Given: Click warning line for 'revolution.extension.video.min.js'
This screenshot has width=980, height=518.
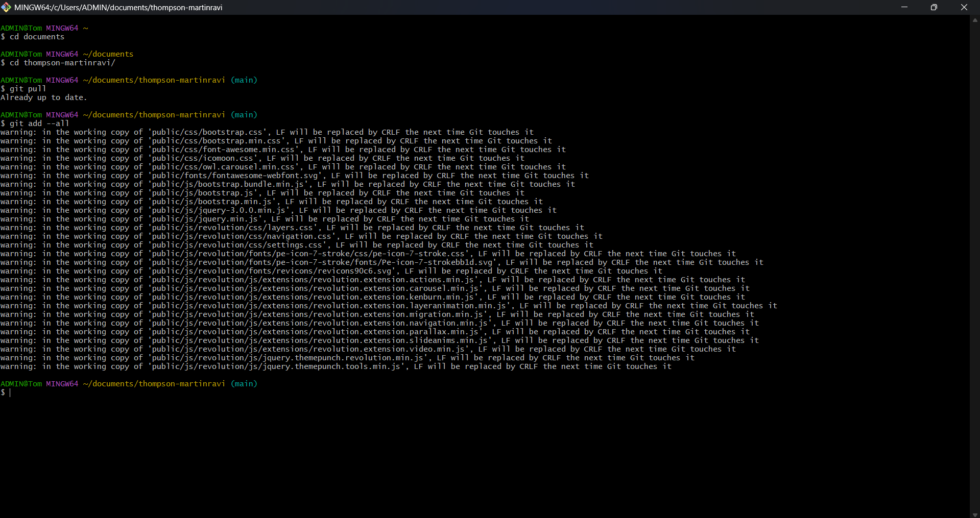Looking at the screenshot, I should [x=368, y=349].
